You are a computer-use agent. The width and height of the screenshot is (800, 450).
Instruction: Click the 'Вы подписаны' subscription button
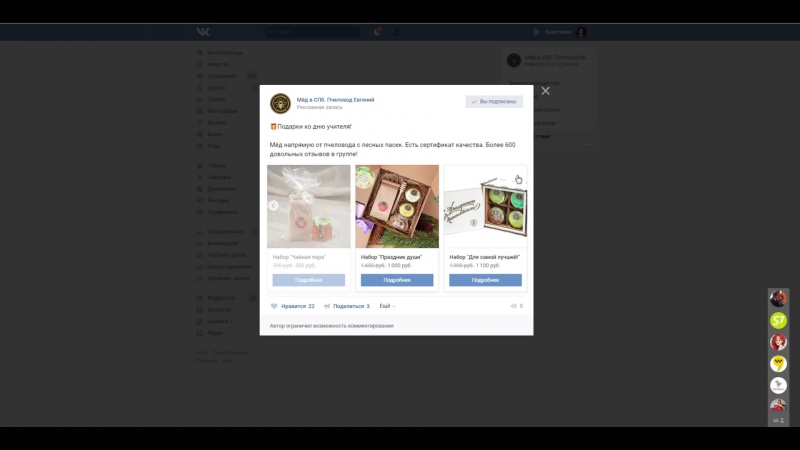494,102
